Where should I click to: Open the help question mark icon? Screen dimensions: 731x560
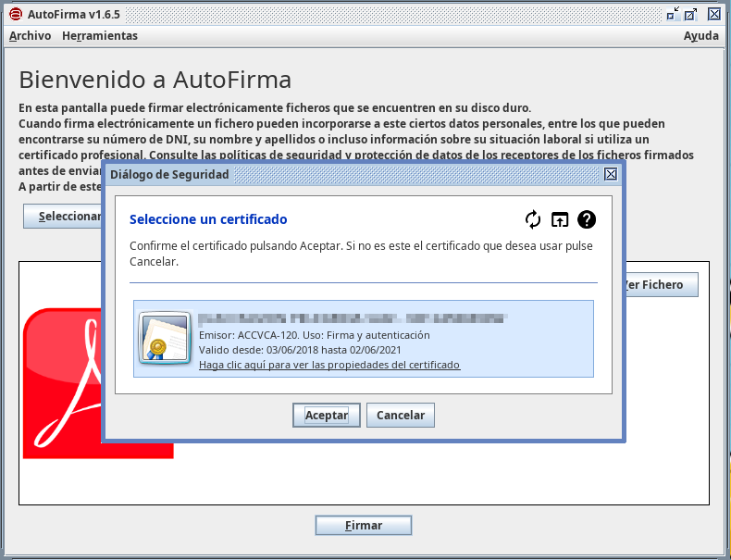tap(587, 219)
